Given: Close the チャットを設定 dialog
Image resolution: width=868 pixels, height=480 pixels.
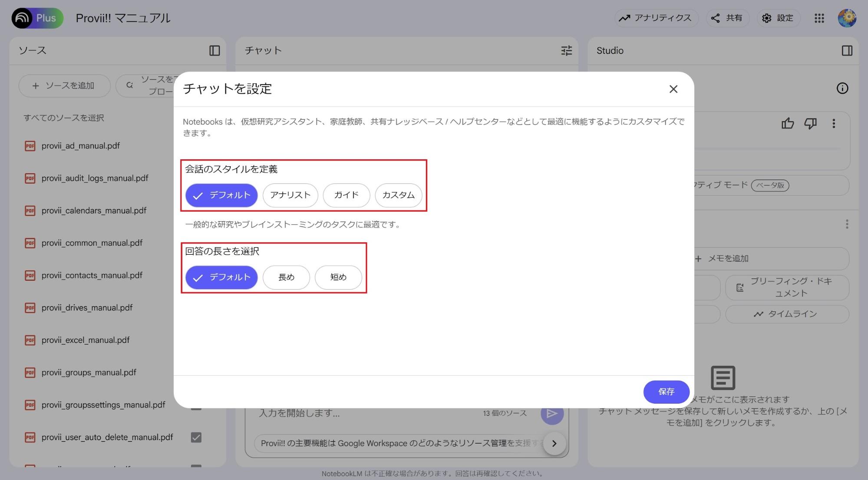Looking at the screenshot, I should [x=673, y=89].
